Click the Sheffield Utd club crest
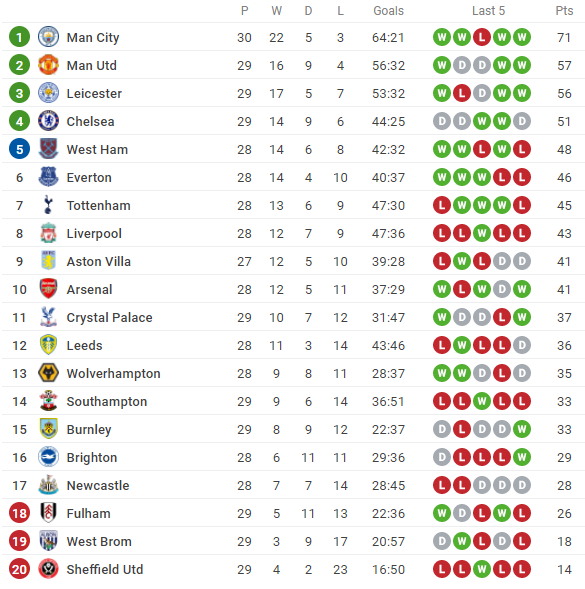 coord(48,569)
